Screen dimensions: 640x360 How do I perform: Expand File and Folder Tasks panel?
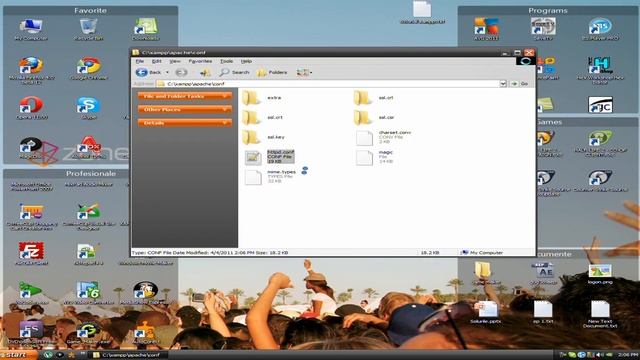pos(185,96)
